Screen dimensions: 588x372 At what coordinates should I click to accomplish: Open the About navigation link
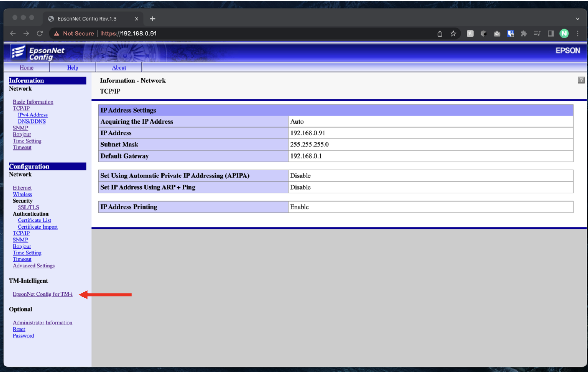coord(119,67)
